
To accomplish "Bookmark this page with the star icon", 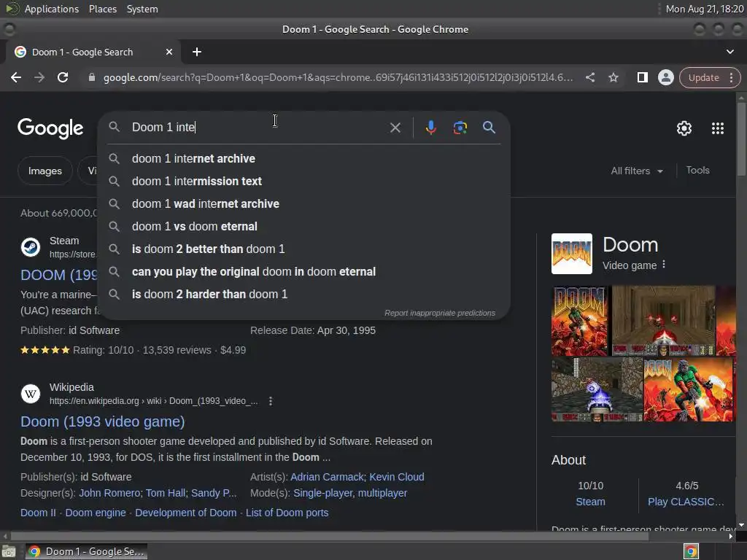I will point(613,77).
